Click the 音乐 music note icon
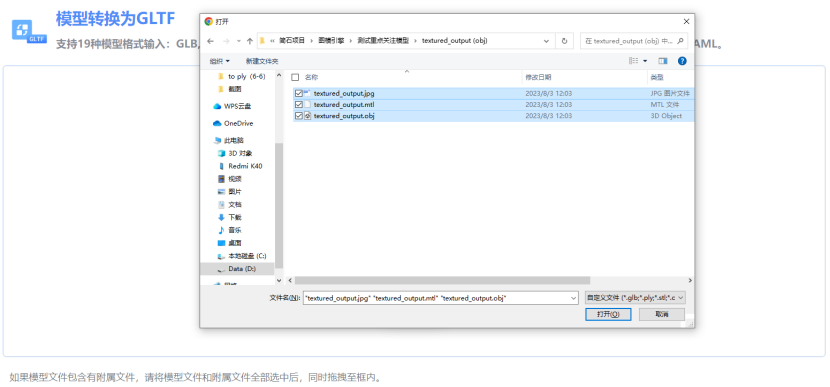 (x=222, y=230)
